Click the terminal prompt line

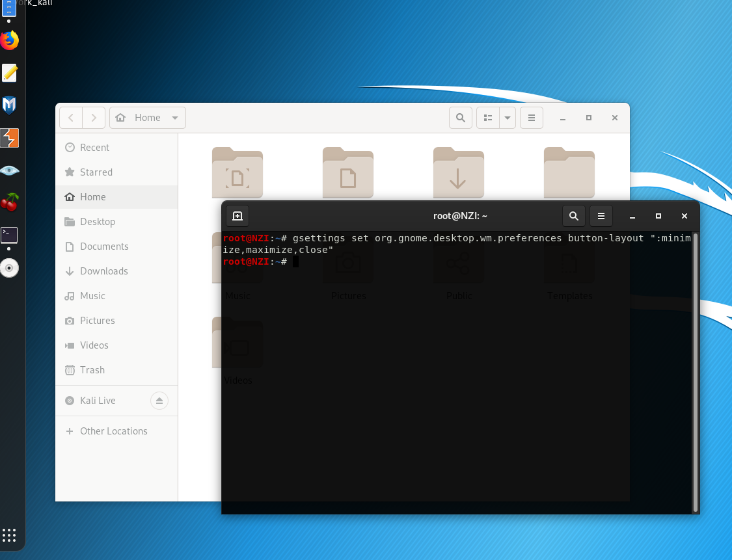pos(260,262)
